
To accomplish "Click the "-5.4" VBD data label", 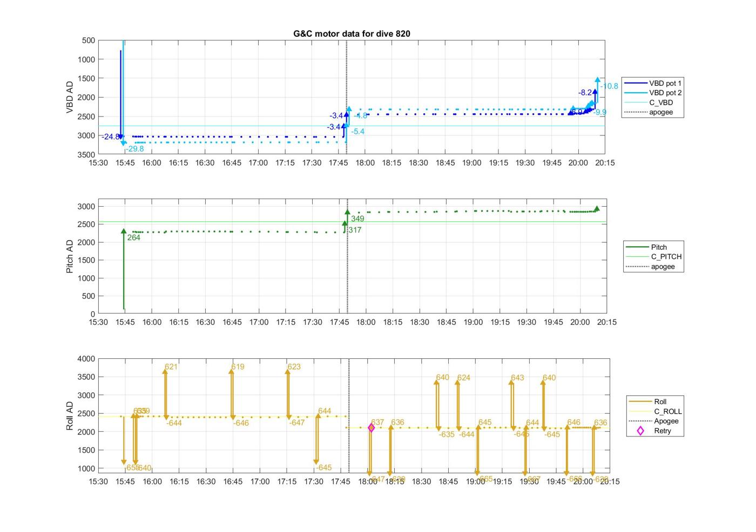I will pos(357,132).
